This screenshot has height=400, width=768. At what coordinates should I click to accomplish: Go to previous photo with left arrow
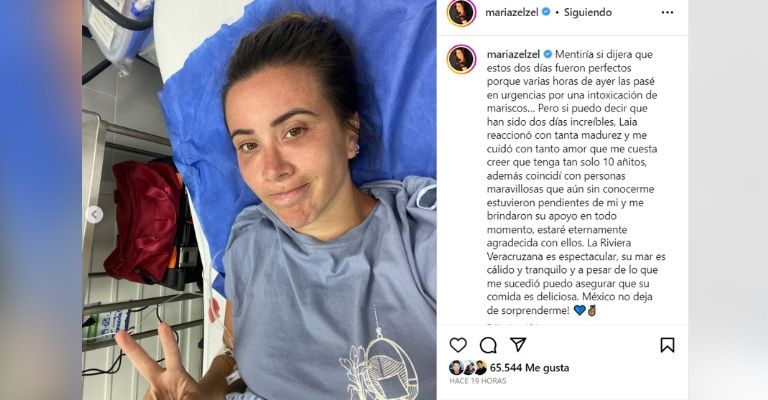[94, 214]
